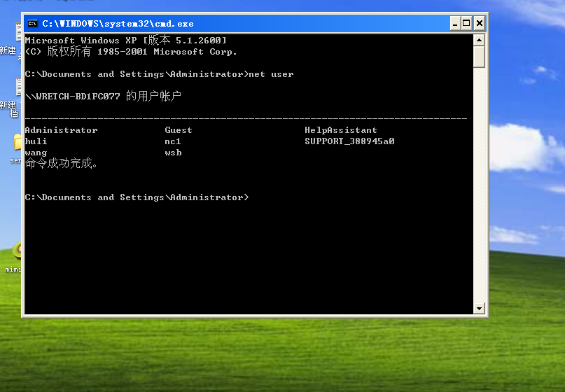The width and height of the screenshot is (565, 392).
Task: Click the HelpAssistant account name
Action: pyautogui.click(x=340, y=130)
